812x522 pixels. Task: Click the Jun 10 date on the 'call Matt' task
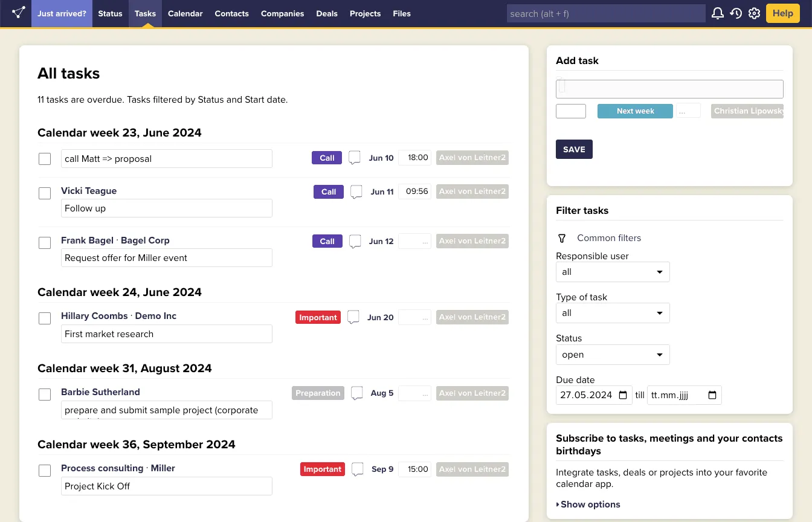381,158
